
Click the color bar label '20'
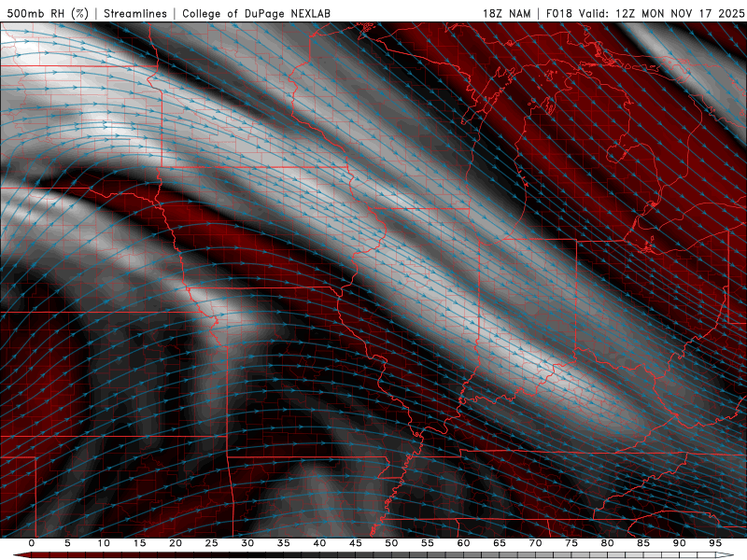(x=176, y=543)
